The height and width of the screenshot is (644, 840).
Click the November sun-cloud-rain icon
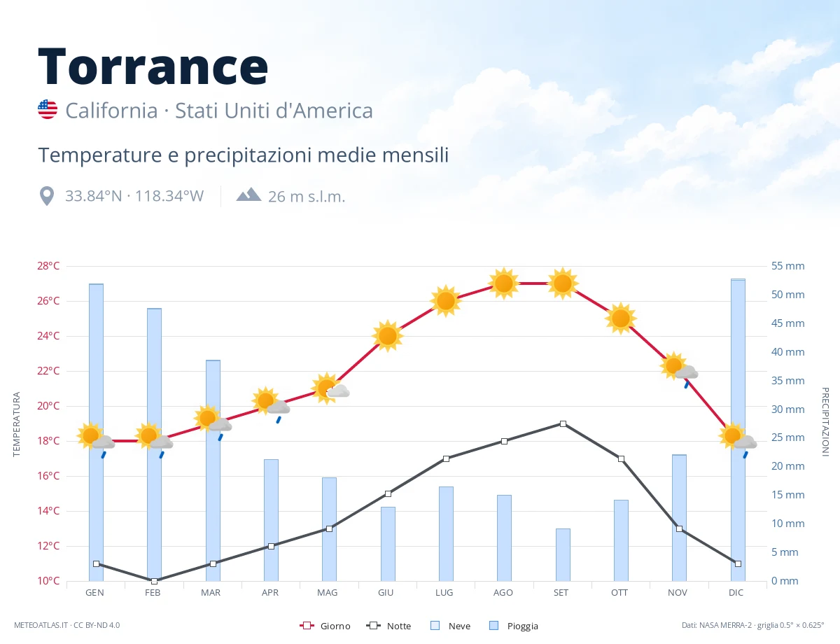point(679,370)
